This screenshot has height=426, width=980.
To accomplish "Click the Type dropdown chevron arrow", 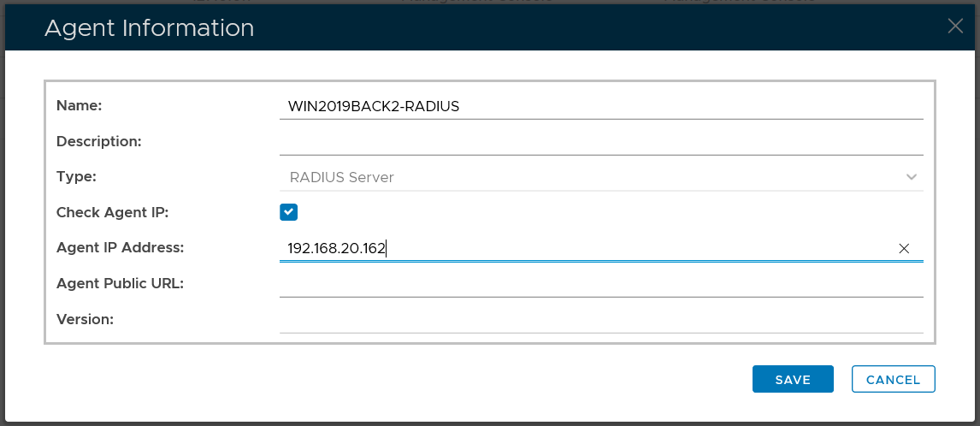I will click(912, 177).
